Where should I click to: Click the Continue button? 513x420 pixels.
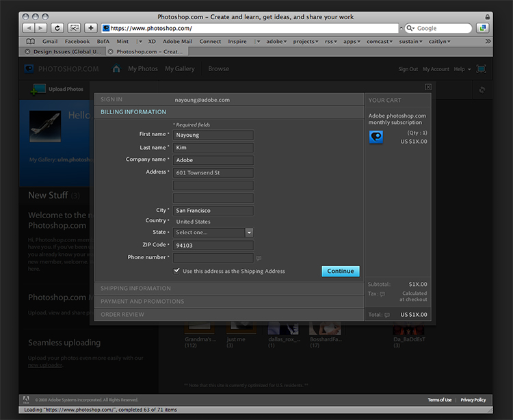(340, 271)
